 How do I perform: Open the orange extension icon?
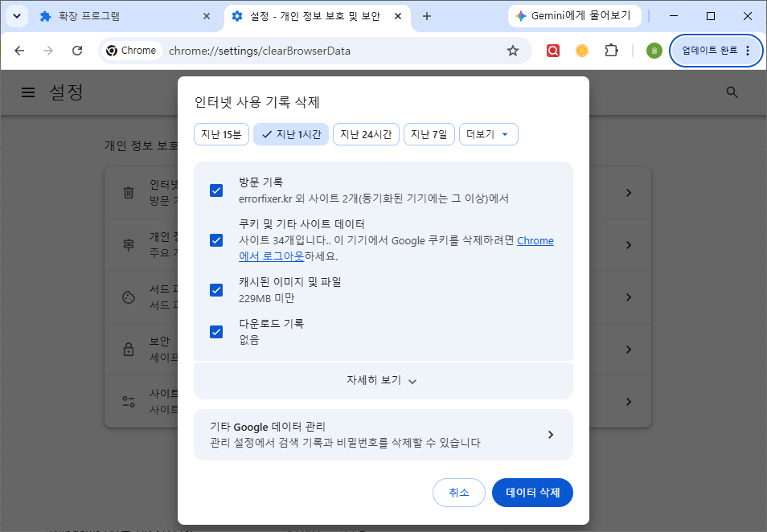pos(582,51)
